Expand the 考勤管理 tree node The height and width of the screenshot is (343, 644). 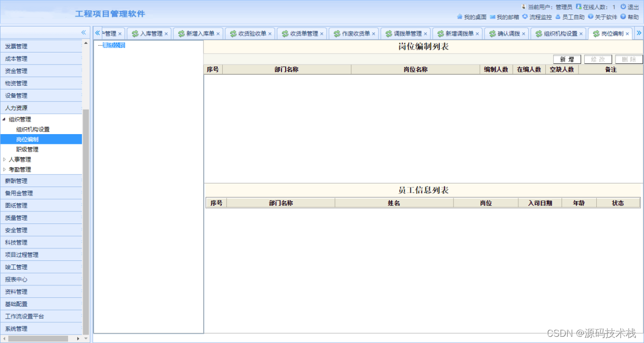(x=5, y=169)
